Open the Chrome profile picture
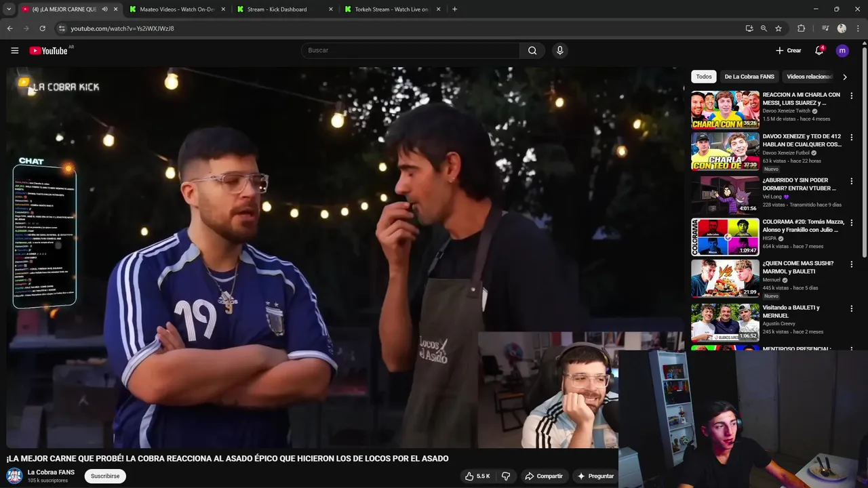This screenshot has width=868, height=488. pos(842,28)
